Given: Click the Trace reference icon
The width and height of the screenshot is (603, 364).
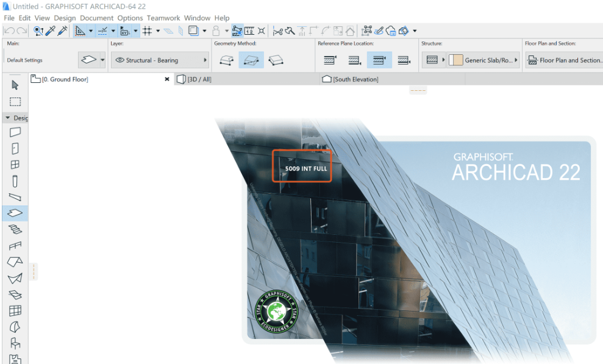Looking at the screenshot, I should [x=193, y=30].
